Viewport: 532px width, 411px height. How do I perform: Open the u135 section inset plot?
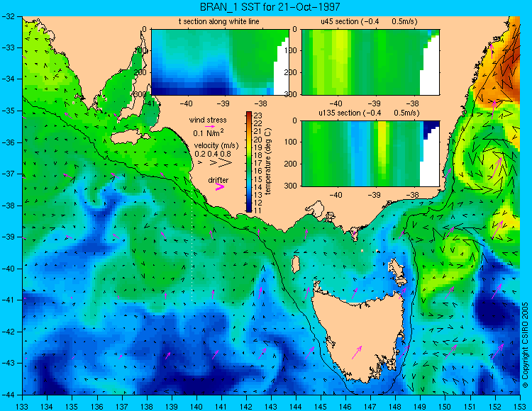pos(370,154)
